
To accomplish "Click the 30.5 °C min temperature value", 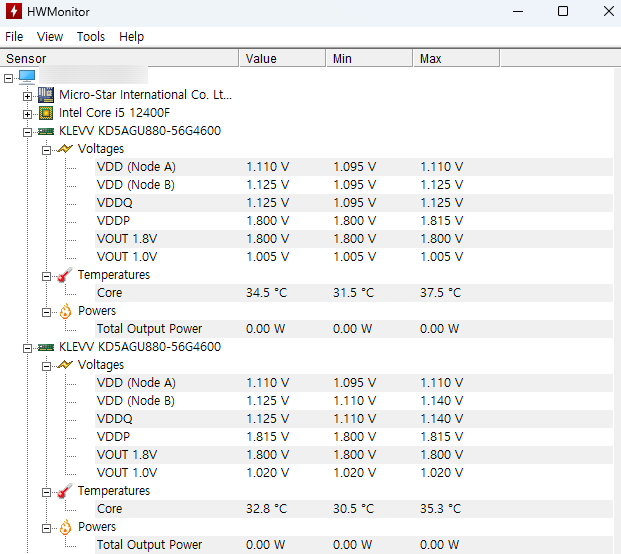I will [x=353, y=509].
